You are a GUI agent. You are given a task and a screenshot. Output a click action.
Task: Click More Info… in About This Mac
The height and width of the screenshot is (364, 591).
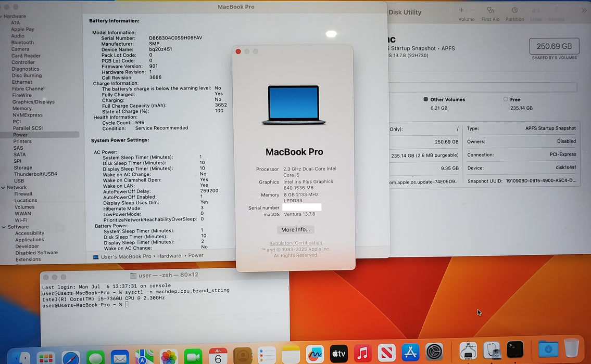click(296, 230)
